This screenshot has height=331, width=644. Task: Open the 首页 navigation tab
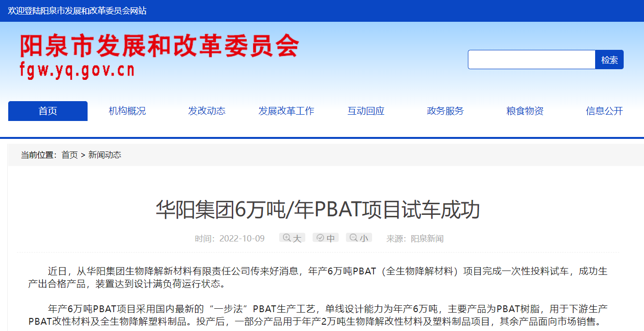(x=47, y=110)
